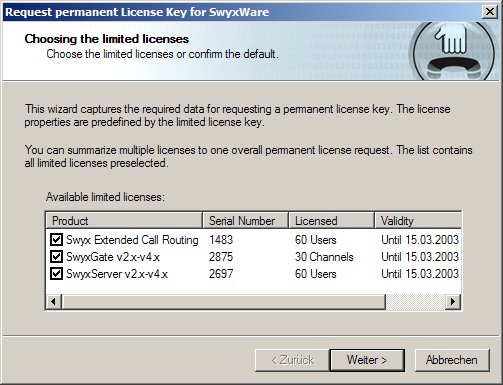Click serial number 1483
The image size is (503, 385).
[221, 240]
